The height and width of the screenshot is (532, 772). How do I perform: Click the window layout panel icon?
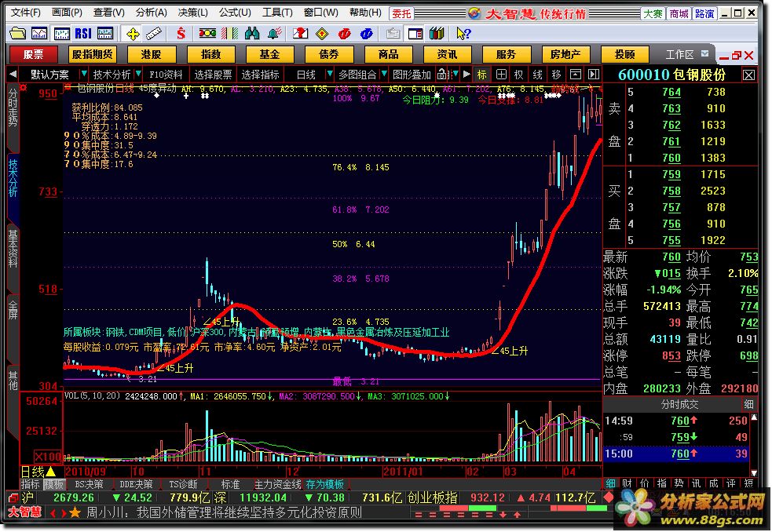(x=415, y=34)
